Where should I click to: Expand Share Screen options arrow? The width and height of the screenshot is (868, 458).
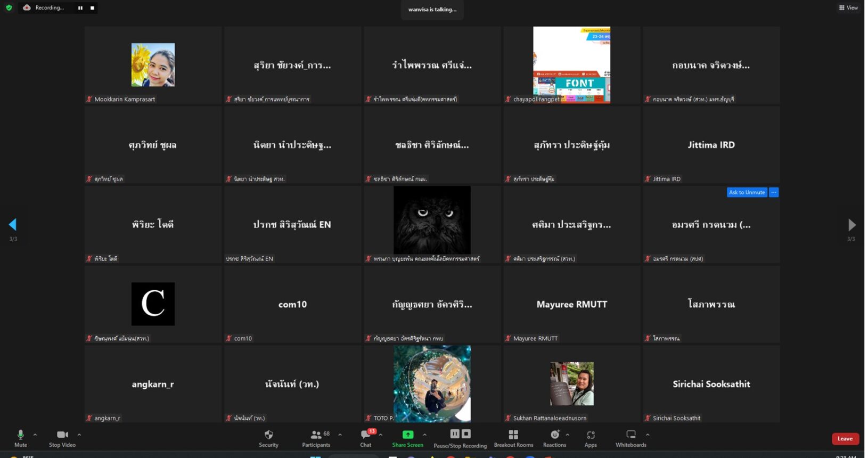(x=424, y=435)
